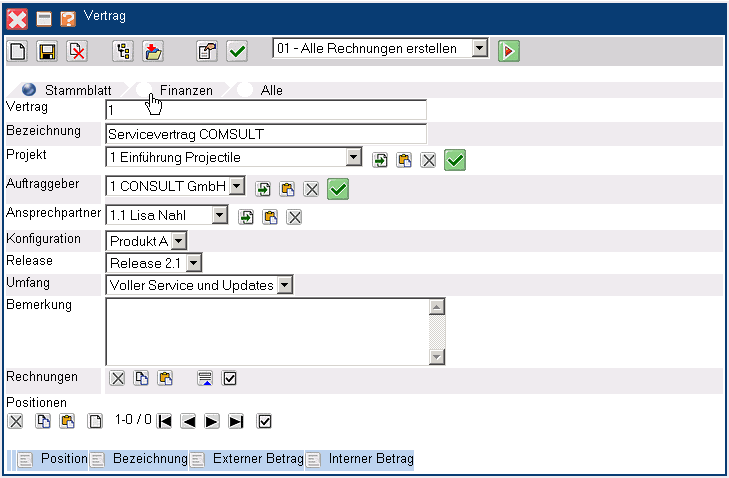Click the new document icon in toolbar

pyautogui.click(x=18, y=51)
